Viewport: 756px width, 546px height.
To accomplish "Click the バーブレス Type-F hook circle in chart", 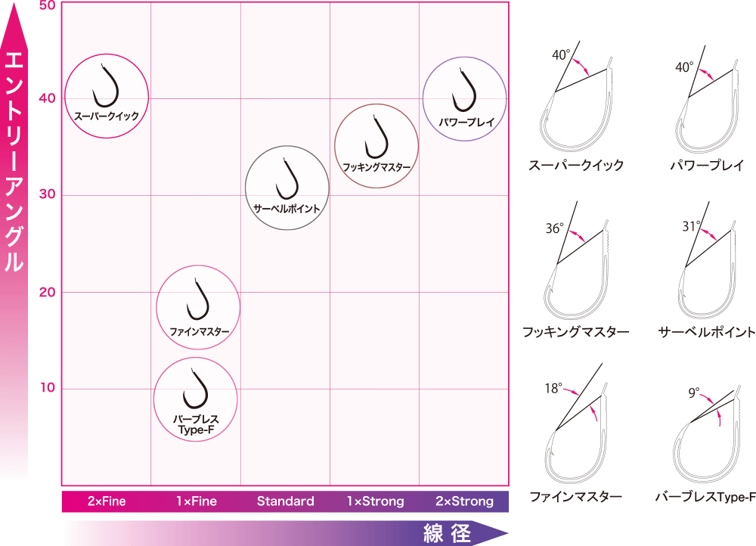I will 196,399.
